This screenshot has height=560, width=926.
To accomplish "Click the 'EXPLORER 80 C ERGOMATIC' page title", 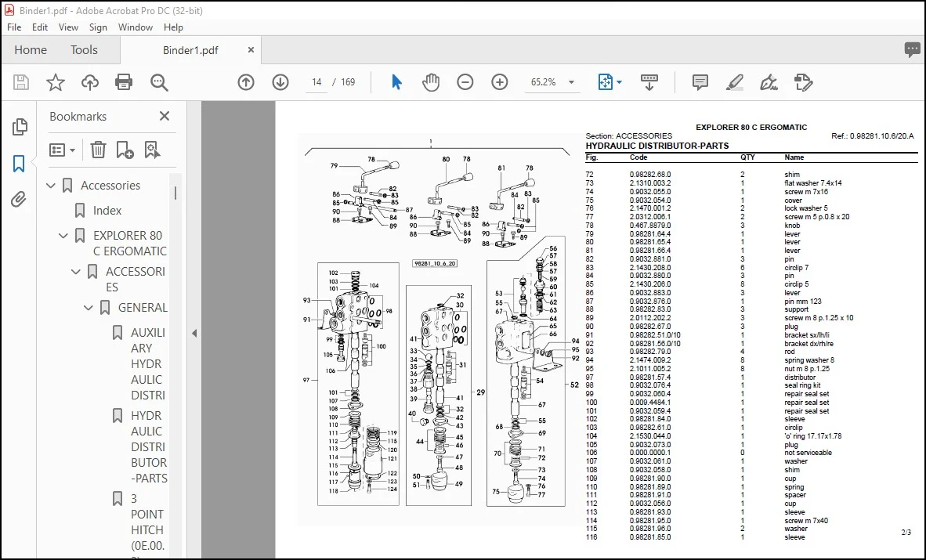I will point(751,127).
